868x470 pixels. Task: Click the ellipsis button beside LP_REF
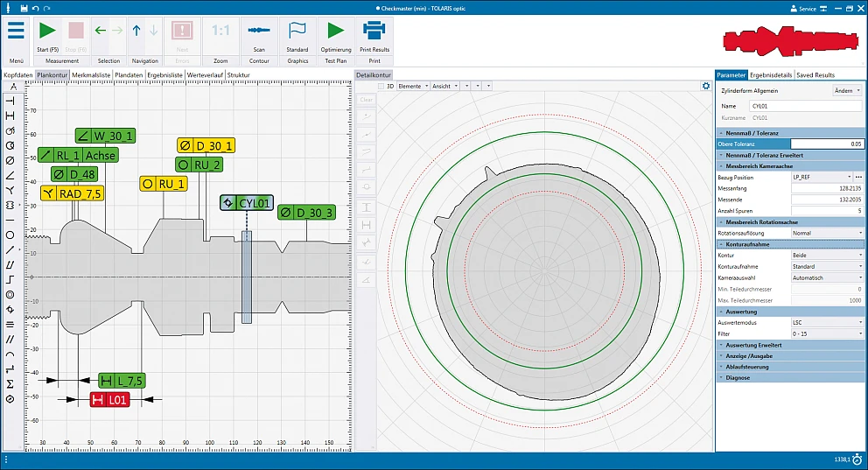(x=858, y=177)
